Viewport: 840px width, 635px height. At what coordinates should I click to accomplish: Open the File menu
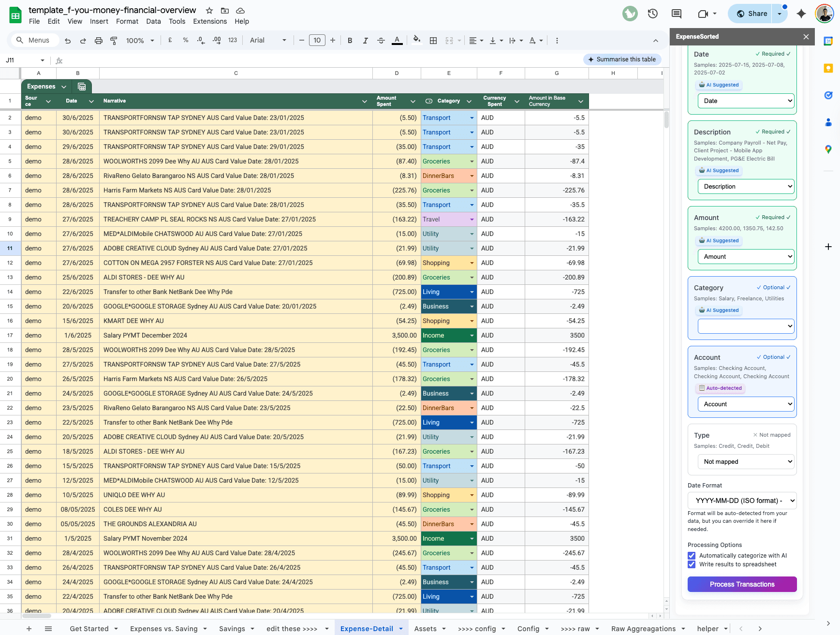coord(34,21)
